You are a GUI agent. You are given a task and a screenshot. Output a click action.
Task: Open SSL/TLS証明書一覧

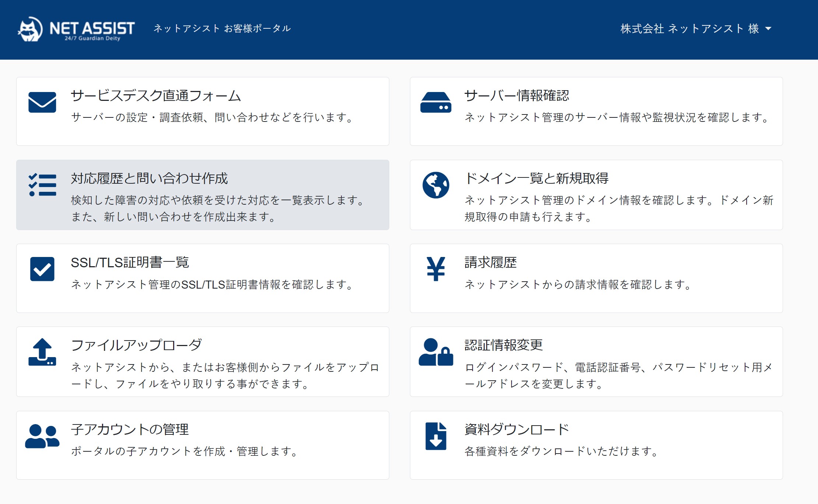click(203, 278)
